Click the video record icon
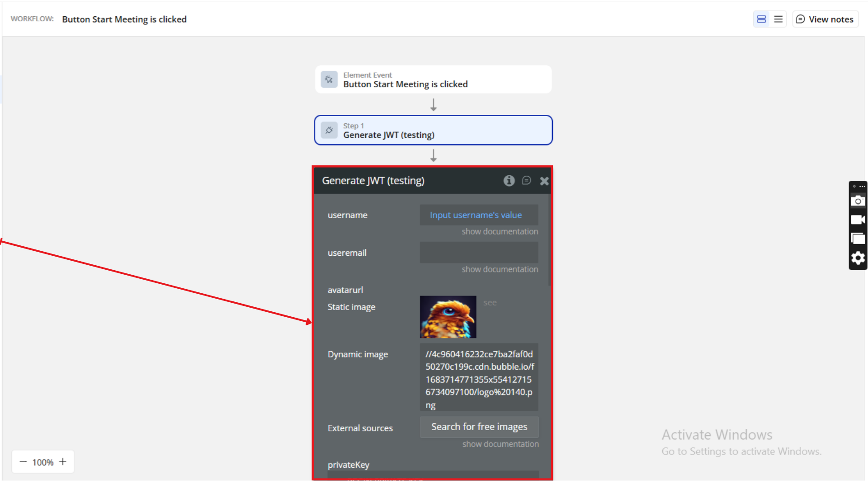This screenshot has width=868, height=488. click(x=858, y=220)
